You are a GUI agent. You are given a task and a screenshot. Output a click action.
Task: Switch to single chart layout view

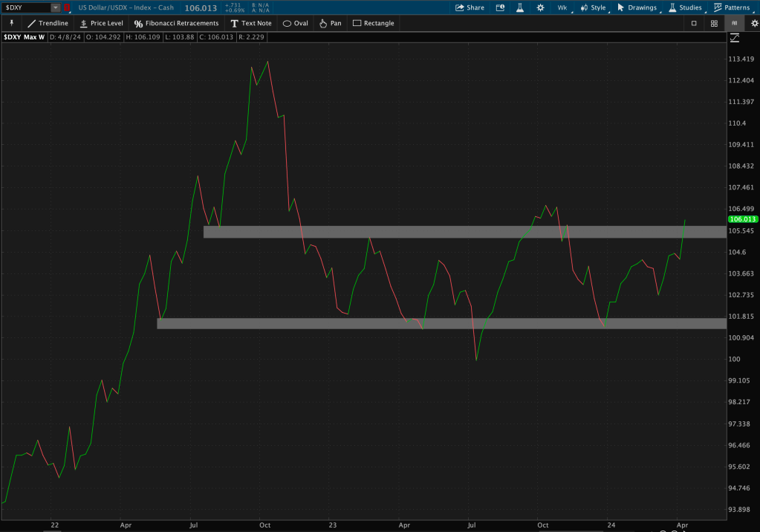point(694,23)
